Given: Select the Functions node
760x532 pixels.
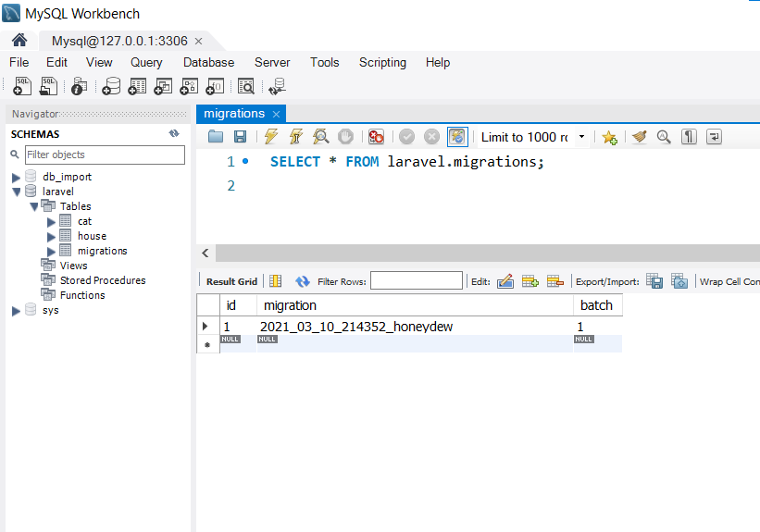Looking at the screenshot, I should (x=82, y=295).
